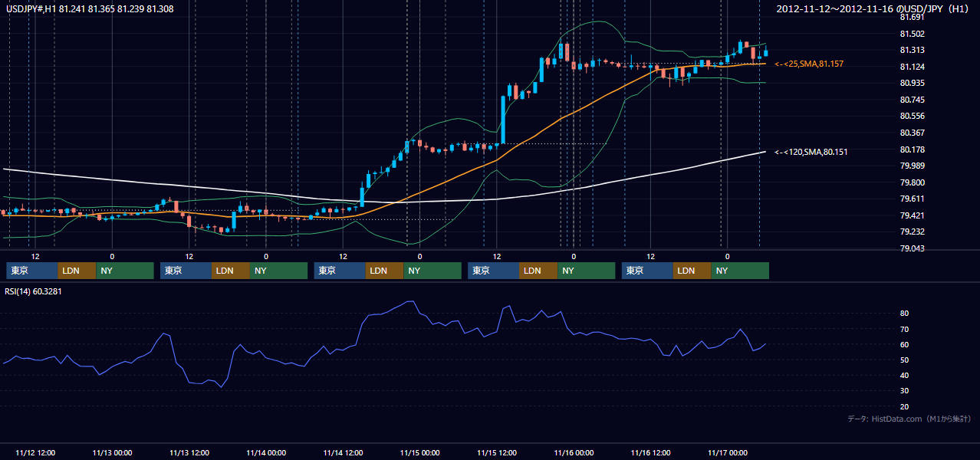Click the RSI axis 40 level label
The image size is (980, 460).
(x=904, y=375)
